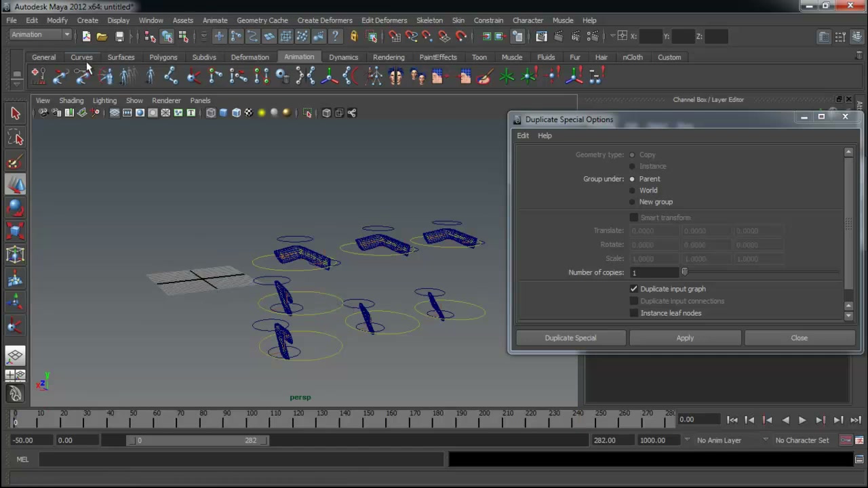Select World grouping option

point(632,190)
